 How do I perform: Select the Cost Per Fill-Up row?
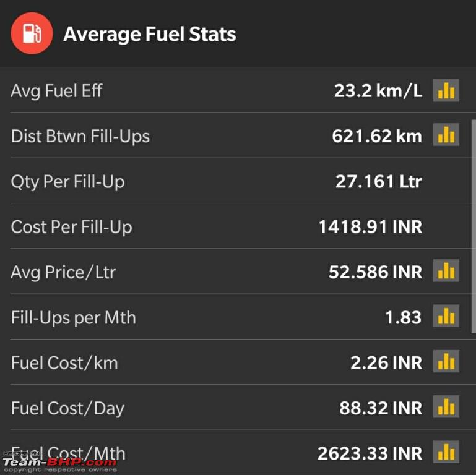(x=238, y=226)
